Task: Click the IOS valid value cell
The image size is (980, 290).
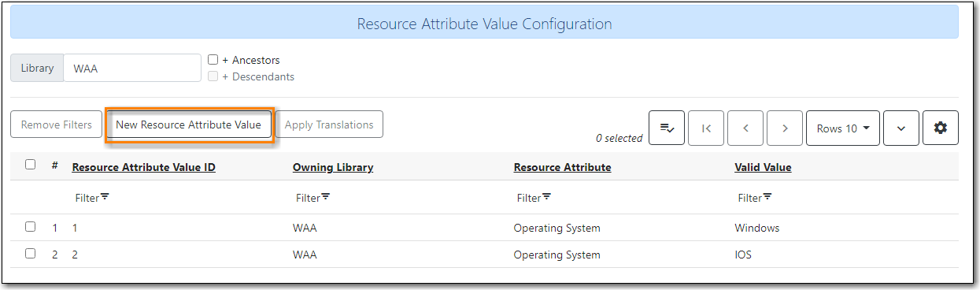Action: pos(743,255)
